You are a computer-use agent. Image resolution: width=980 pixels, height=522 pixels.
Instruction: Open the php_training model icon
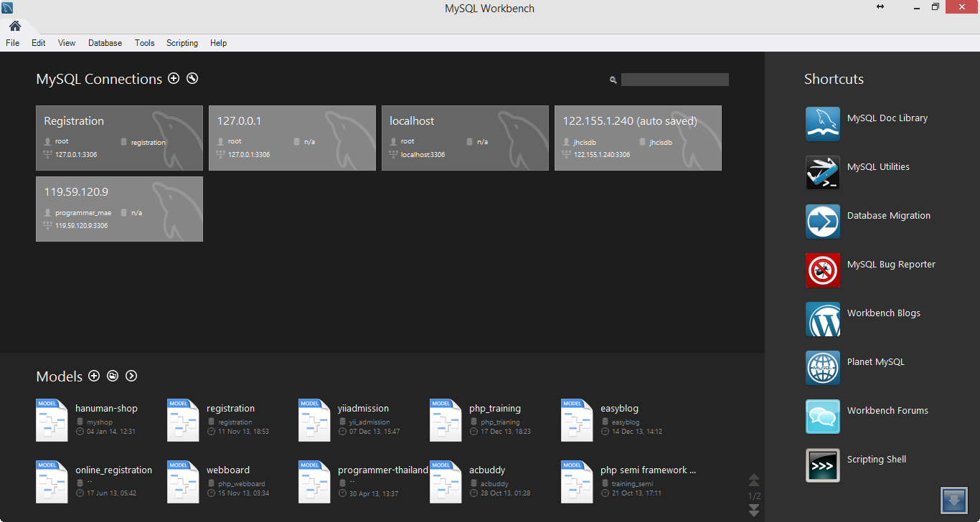[446, 420]
